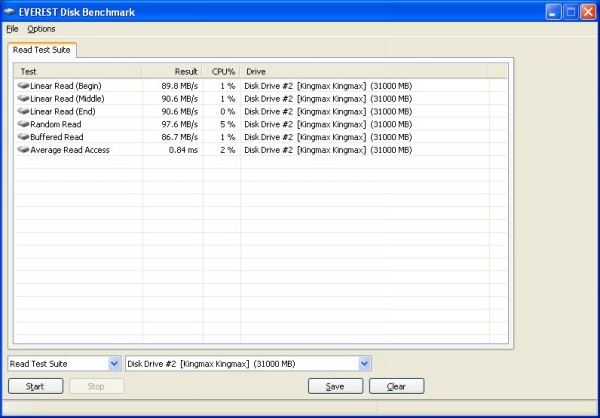Click the EVEREST title bar app icon

coord(11,11)
